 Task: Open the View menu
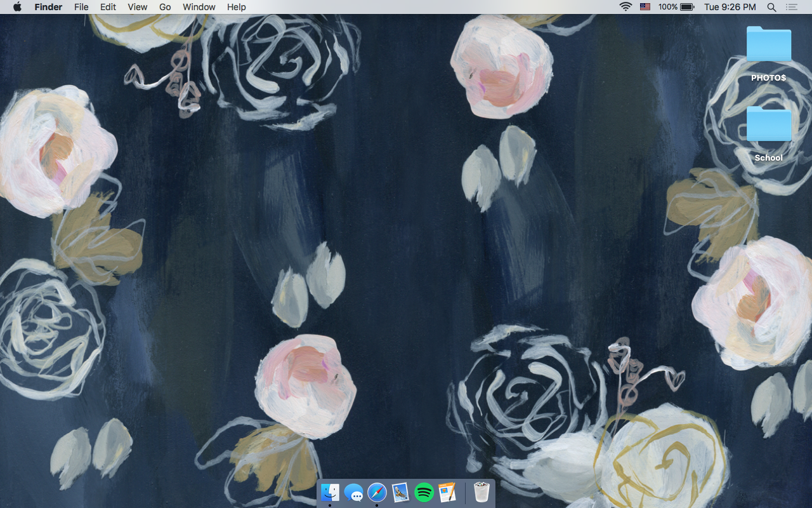[137, 7]
